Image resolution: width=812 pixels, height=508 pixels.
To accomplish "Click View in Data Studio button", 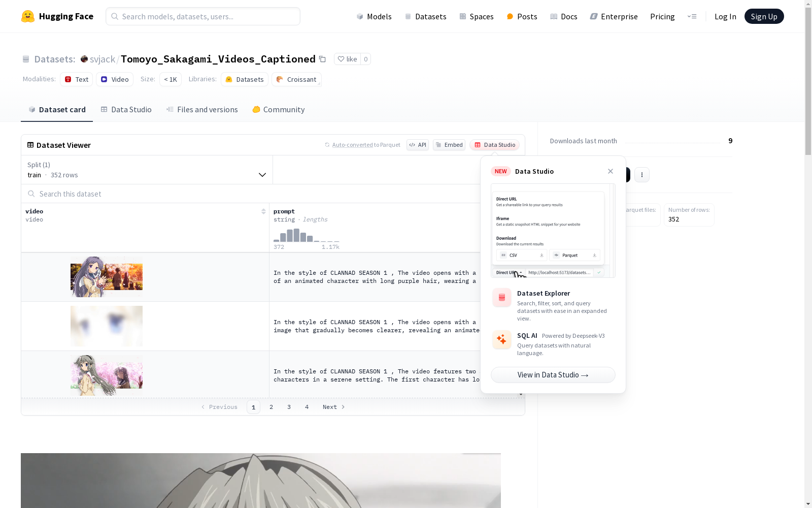I will (553, 375).
